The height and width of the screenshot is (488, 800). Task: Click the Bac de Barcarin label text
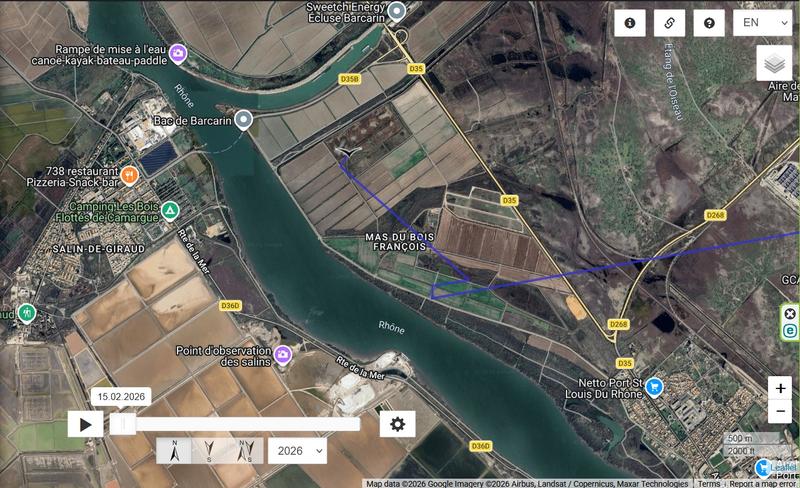[x=192, y=121]
